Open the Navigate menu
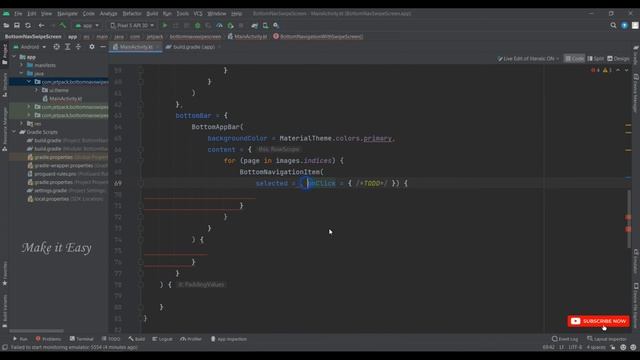Screen dimensions: 640x360 tap(67, 13)
